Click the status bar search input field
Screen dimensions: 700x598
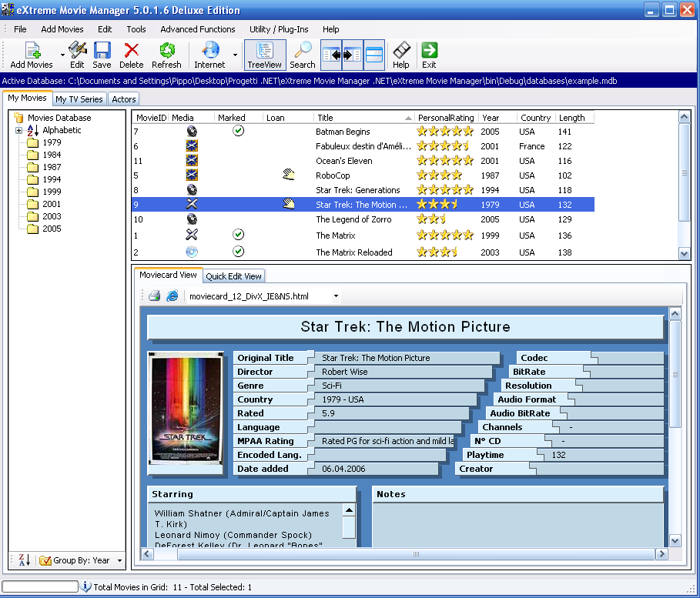pos(40,586)
